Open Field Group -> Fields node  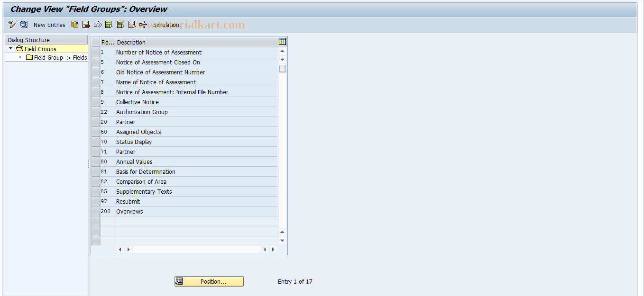coord(60,57)
